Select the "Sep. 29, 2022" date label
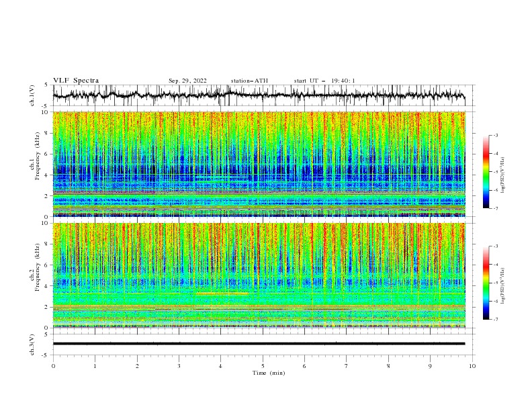532x411 pixels. 187,81
